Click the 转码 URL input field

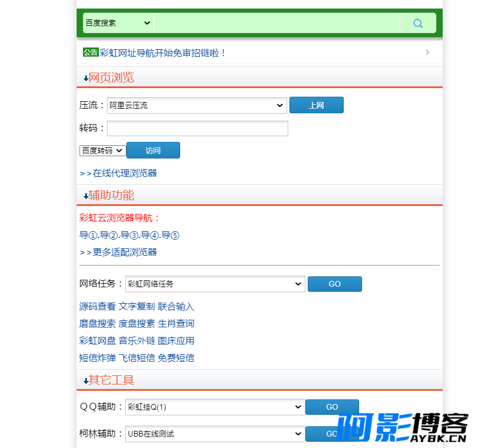click(197, 128)
